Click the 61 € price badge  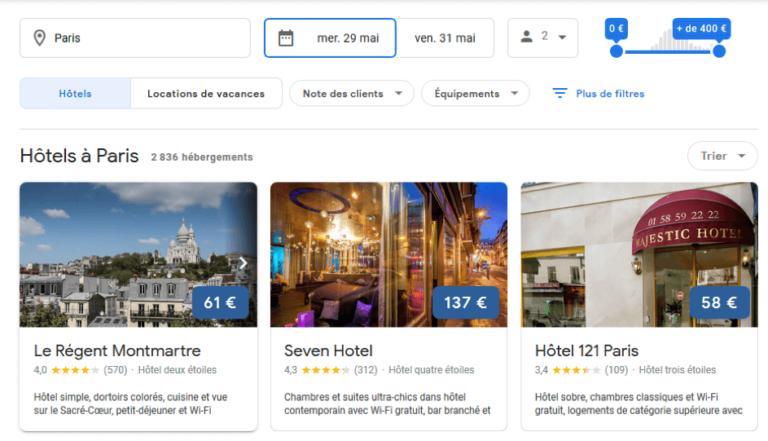point(220,302)
